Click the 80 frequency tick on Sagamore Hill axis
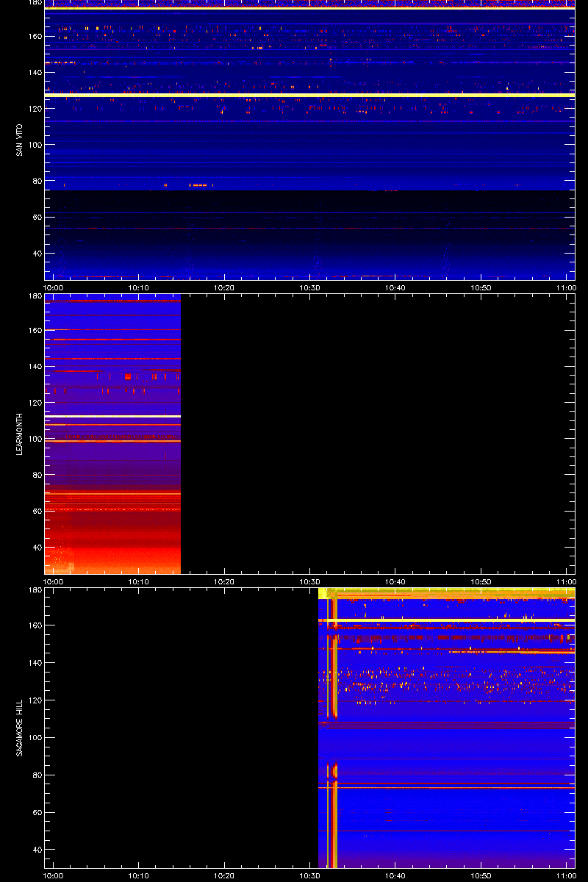Screen dimensions: 588x882 (37, 775)
